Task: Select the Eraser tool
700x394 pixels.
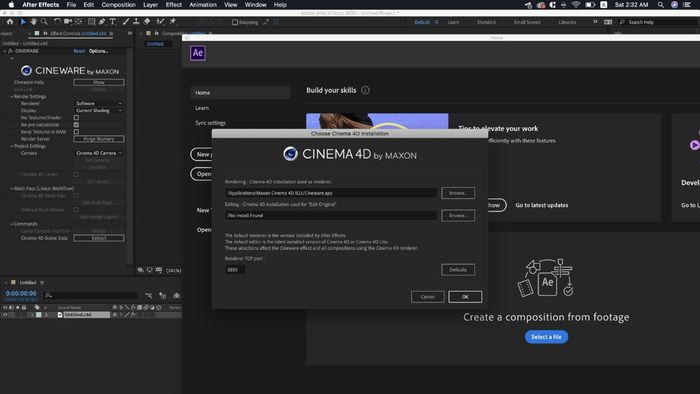Action: pyautogui.click(x=146, y=21)
